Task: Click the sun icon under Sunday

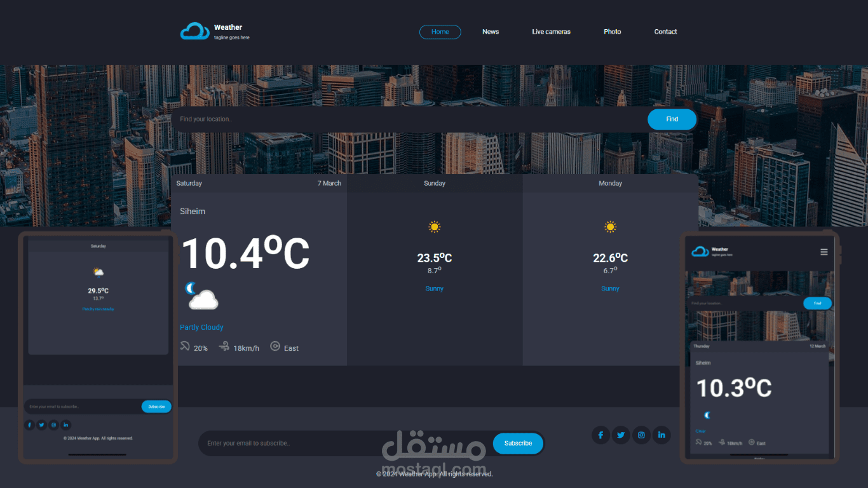Action: pyautogui.click(x=435, y=226)
